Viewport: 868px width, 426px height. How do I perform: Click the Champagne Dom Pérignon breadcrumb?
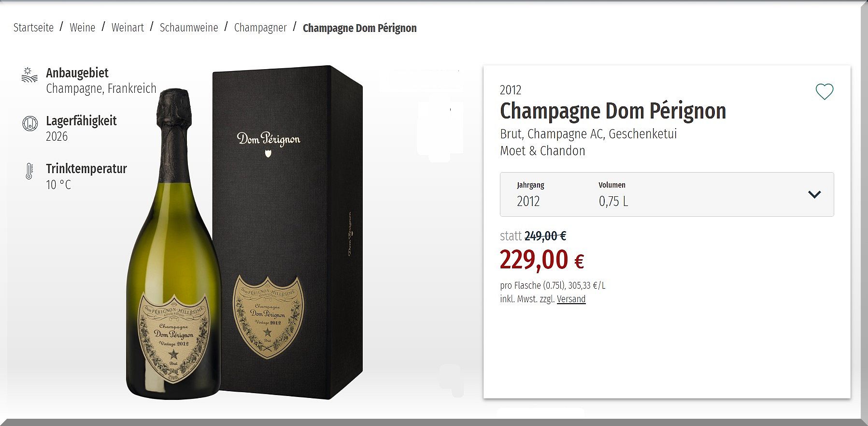point(359,28)
